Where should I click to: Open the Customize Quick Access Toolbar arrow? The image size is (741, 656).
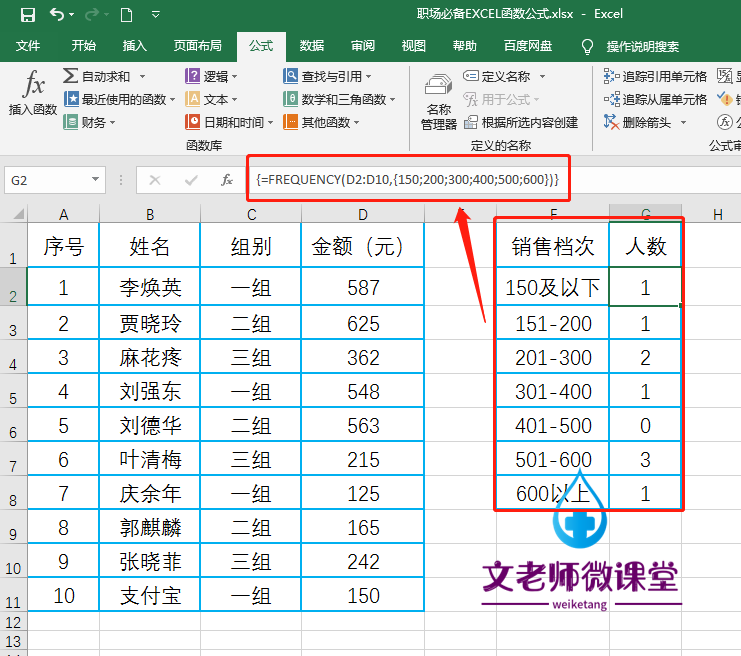[155, 15]
